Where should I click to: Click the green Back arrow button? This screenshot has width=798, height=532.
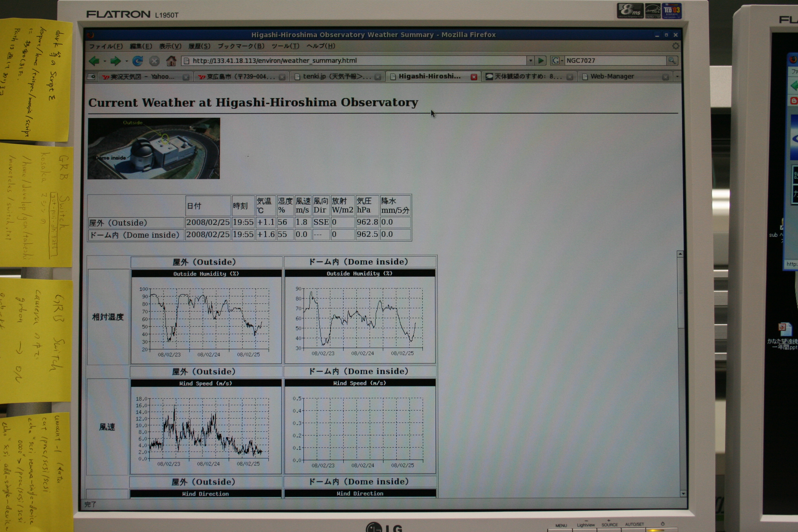94,61
